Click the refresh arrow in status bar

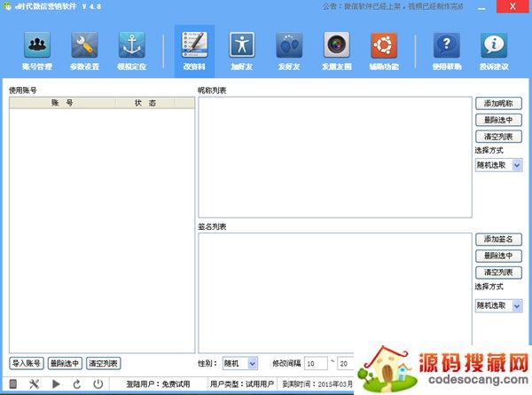[x=77, y=384]
